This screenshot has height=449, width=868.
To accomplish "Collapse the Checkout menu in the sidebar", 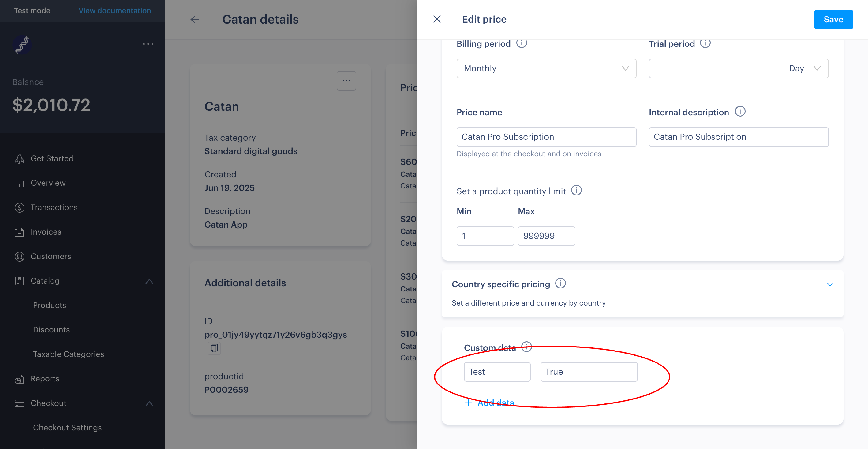I will click(149, 403).
